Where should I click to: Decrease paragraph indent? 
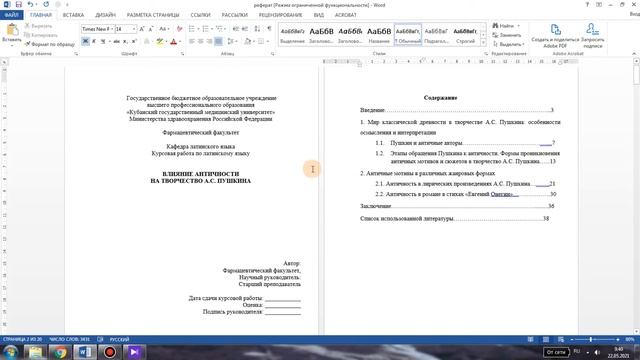point(236,29)
